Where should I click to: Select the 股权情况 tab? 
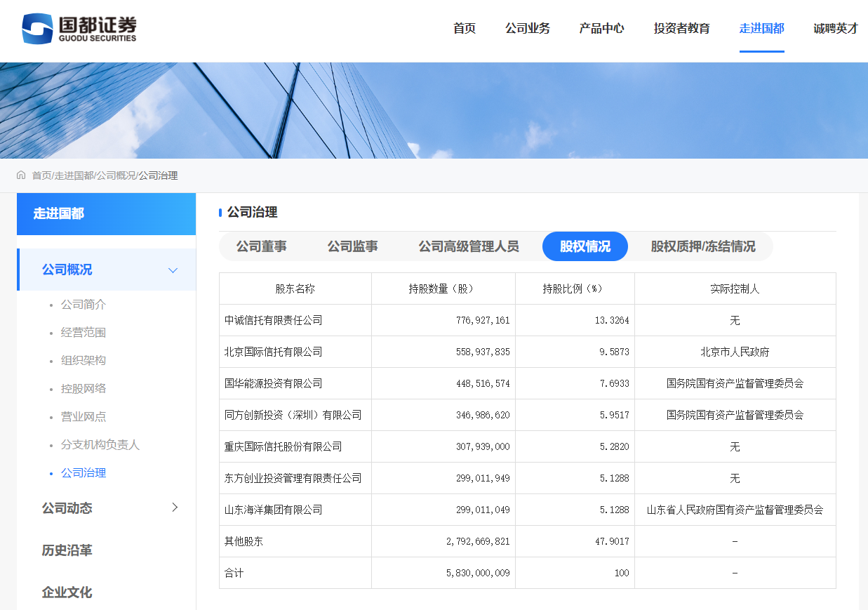pos(585,246)
